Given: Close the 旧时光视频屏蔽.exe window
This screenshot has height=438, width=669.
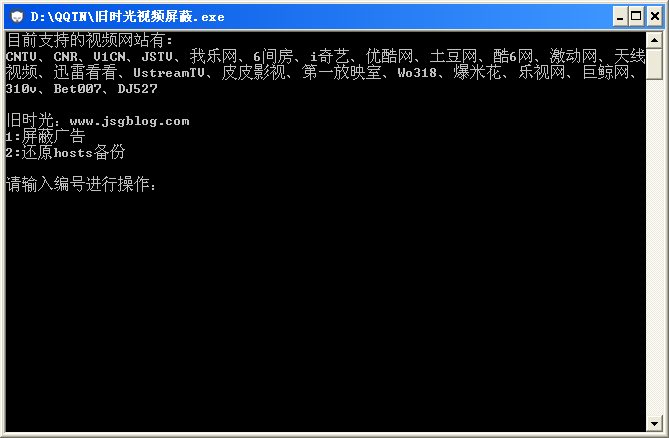Looking at the screenshot, I should pyautogui.click(x=654, y=17).
